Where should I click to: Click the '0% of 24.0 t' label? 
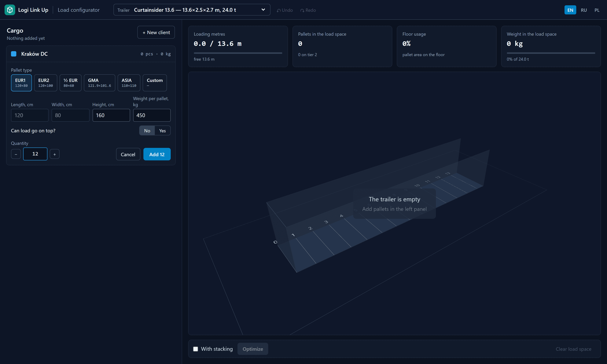(518, 59)
